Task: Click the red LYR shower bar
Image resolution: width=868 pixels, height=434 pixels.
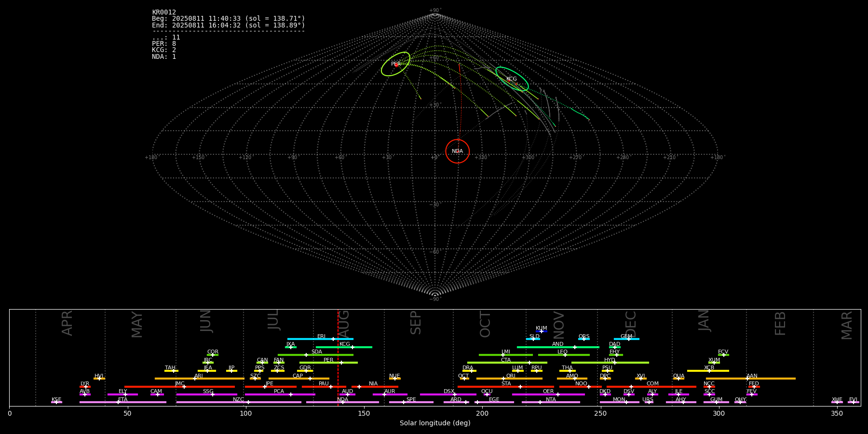Action: click(x=85, y=386)
